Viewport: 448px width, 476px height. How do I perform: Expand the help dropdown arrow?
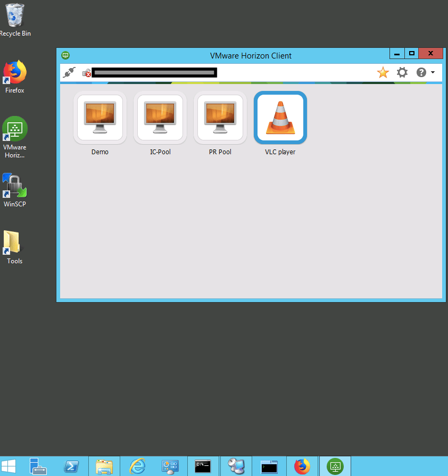[433, 72]
